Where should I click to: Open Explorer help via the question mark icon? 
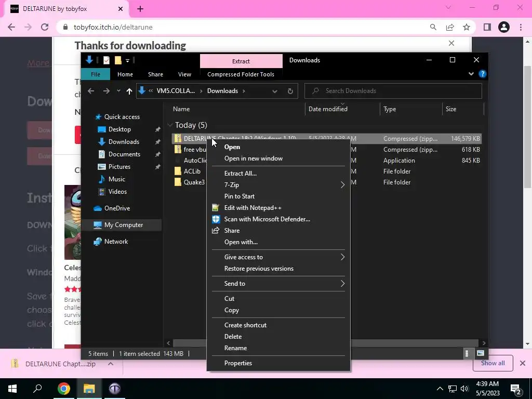tap(482, 74)
